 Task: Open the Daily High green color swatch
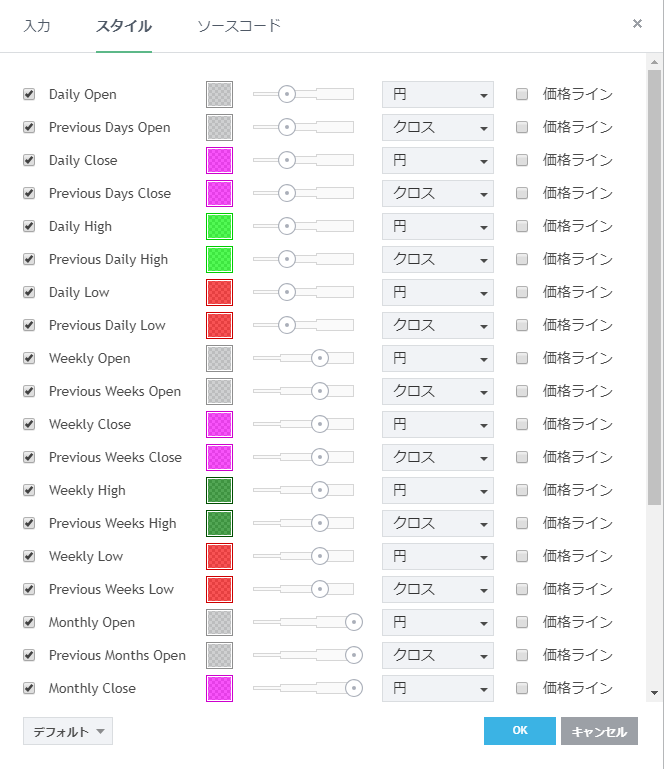pyautogui.click(x=219, y=226)
